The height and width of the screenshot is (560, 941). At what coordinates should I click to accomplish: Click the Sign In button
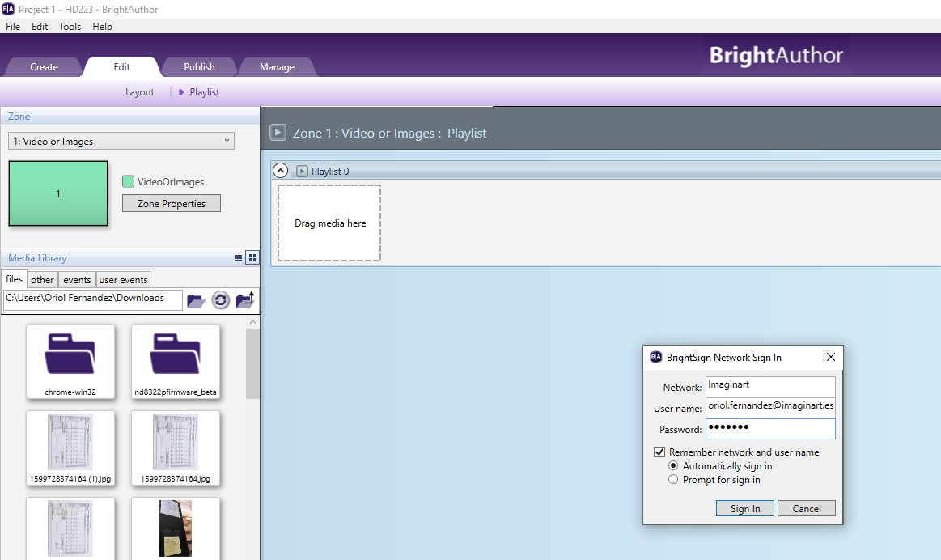point(744,508)
